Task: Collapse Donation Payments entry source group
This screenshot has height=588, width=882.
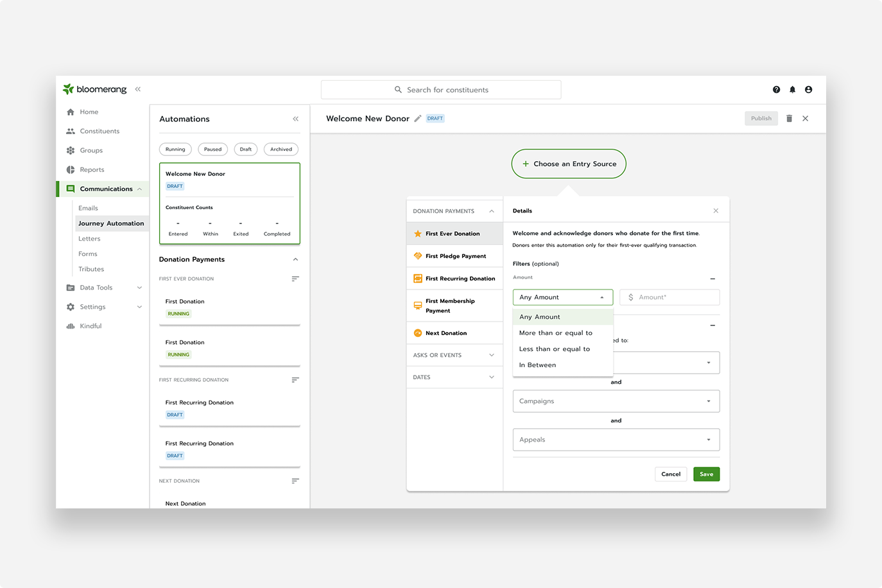Action: point(492,211)
